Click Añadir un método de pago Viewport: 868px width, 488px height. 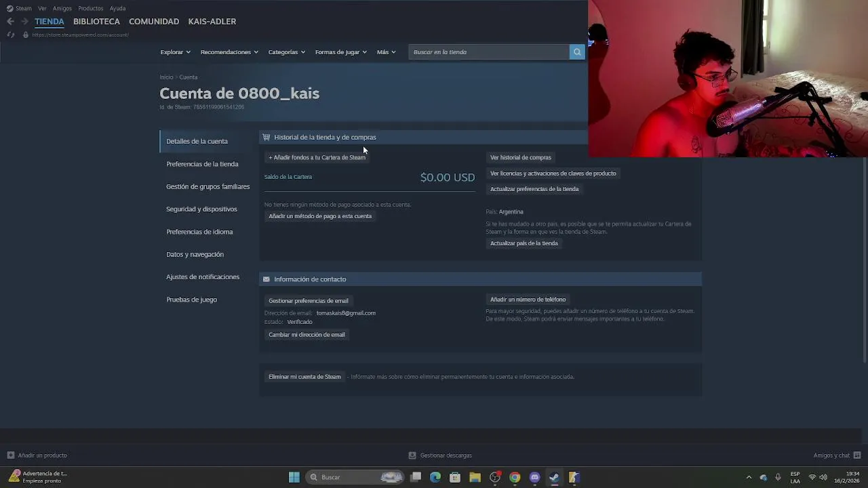[320, 216]
